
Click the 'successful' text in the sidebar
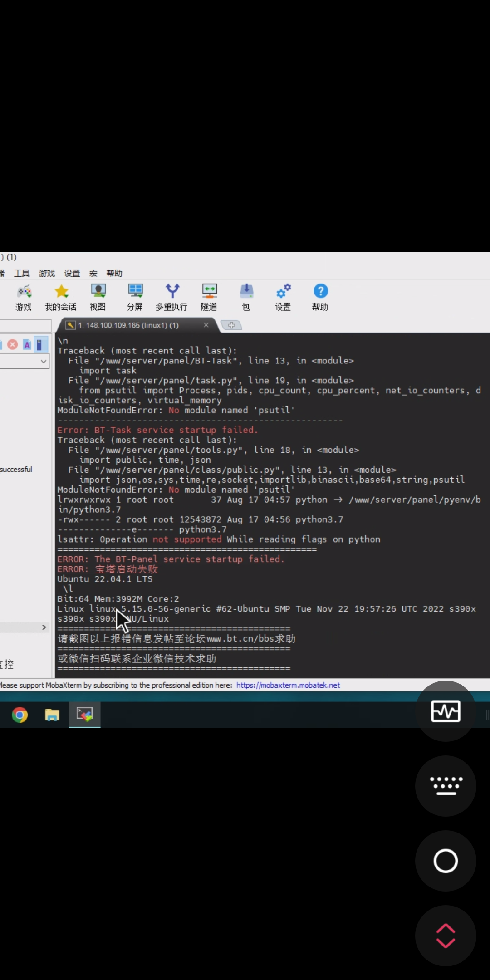(16, 470)
